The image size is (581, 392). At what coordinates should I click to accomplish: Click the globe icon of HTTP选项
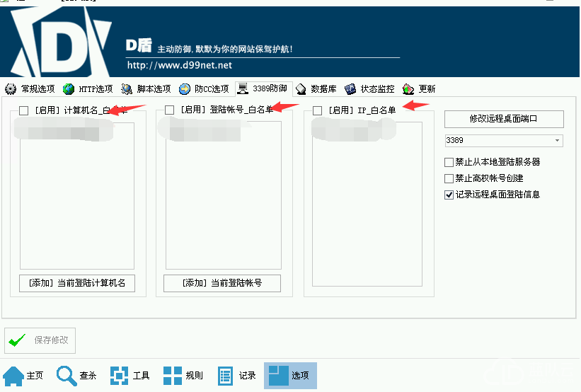[69, 89]
